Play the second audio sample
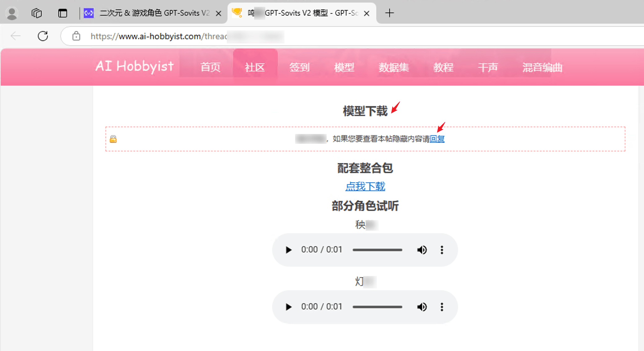 pyautogui.click(x=289, y=307)
